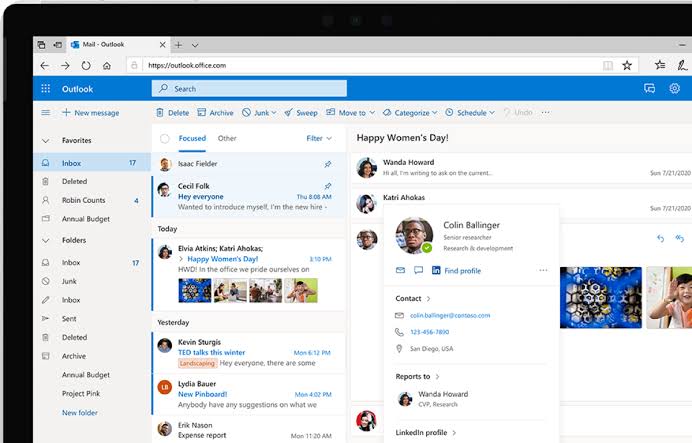Screen dimensions: 692x443
Task: Collapse the Favorites folder group
Action: point(46,141)
